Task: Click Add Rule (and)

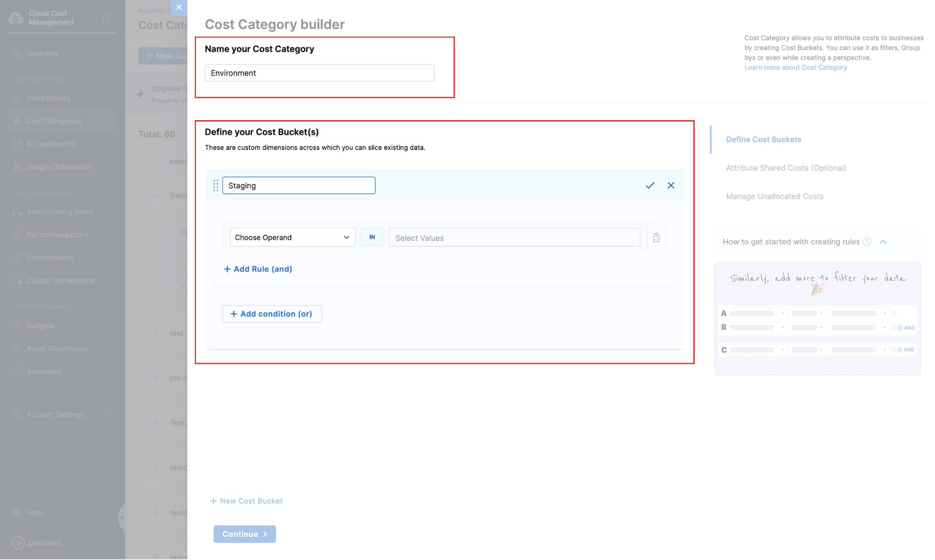Action: tap(258, 269)
